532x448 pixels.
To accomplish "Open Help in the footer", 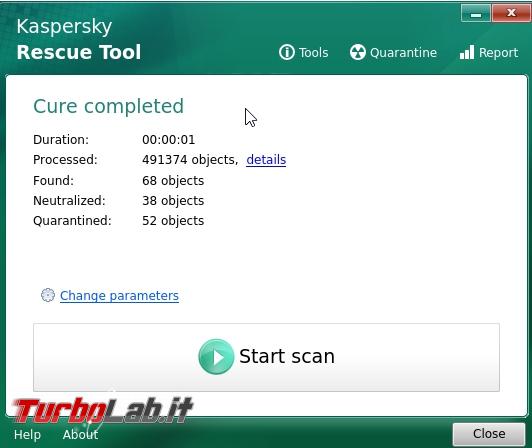I will coord(27,435).
